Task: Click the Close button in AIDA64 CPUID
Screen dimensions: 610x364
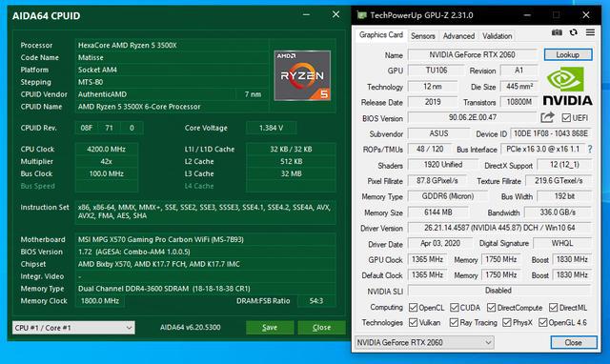Action: (x=321, y=328)
